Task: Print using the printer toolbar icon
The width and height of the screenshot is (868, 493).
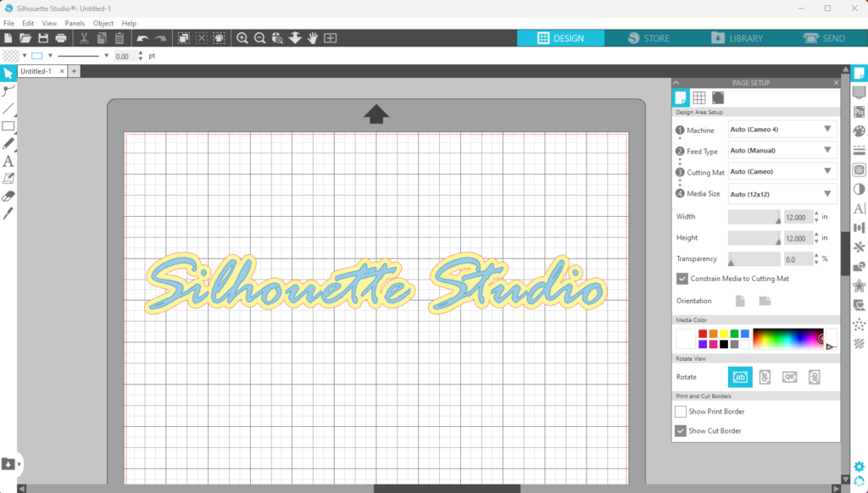Action: [61, 38]
